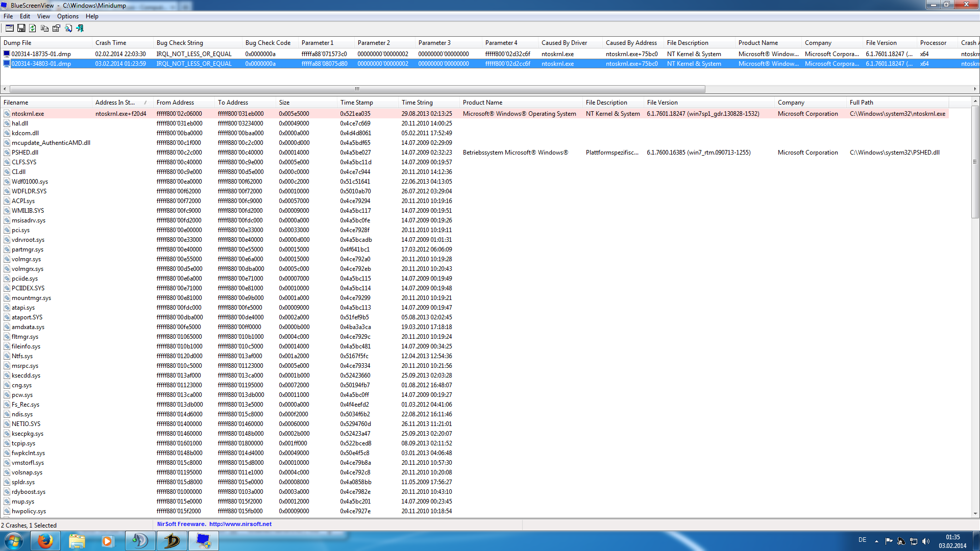Visit the nirsoft.net link in status bar
980x551 pixels.
[x=240, y=524]
